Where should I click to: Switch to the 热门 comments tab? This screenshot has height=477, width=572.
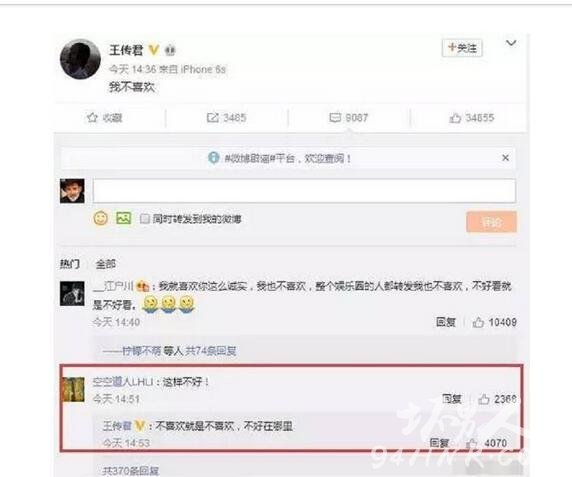[x=69, y=264]
